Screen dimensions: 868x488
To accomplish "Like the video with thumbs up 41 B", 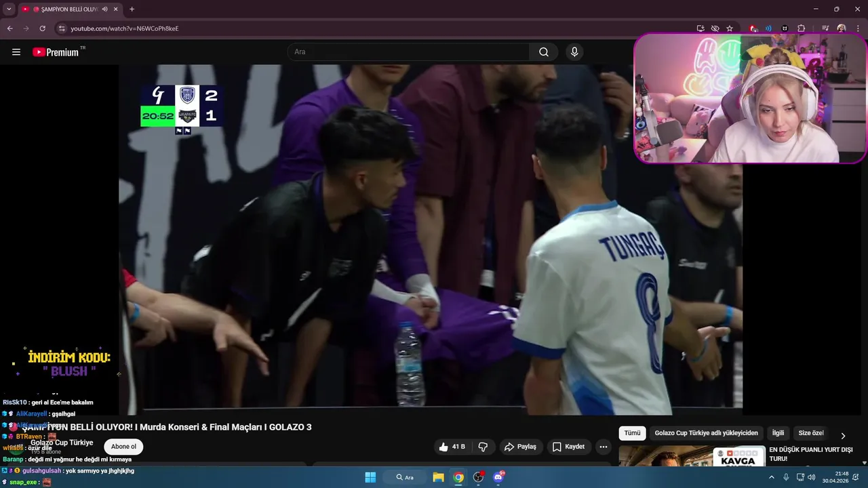I will (452, 447).
